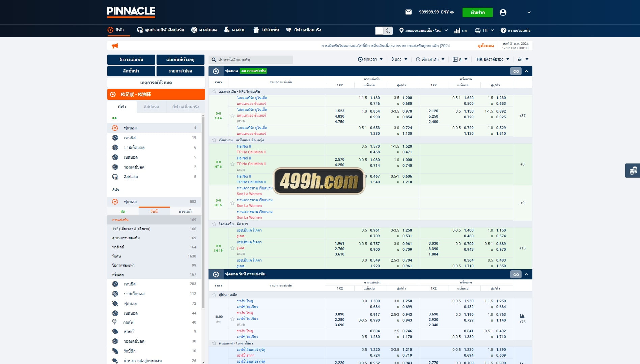
Task: Open the TH language dropdown
Action: [x=484, y=30]
